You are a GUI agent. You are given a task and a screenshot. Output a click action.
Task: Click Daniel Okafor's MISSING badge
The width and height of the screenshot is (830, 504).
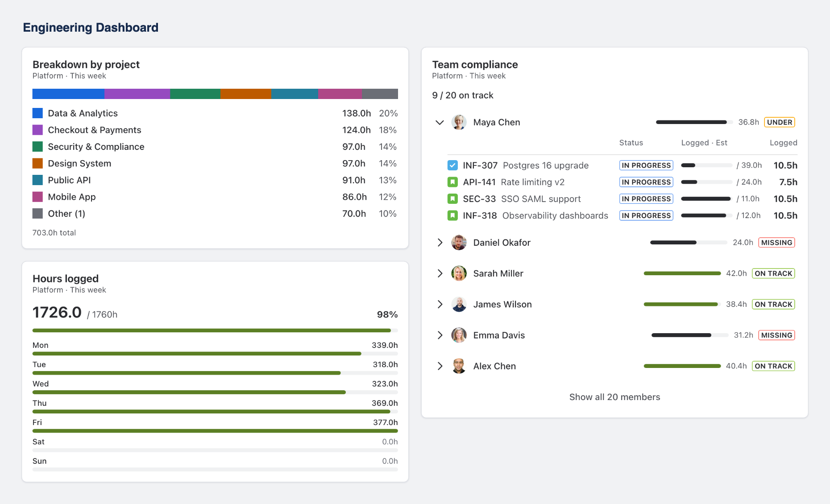(x=776, y=243)
